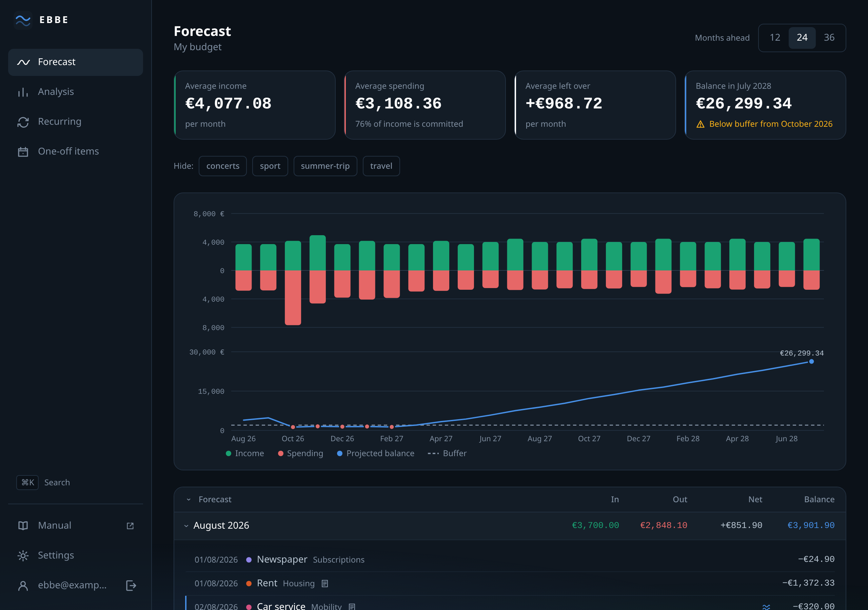Collapse the Forecast table header chevron

(x=188, y=500)
